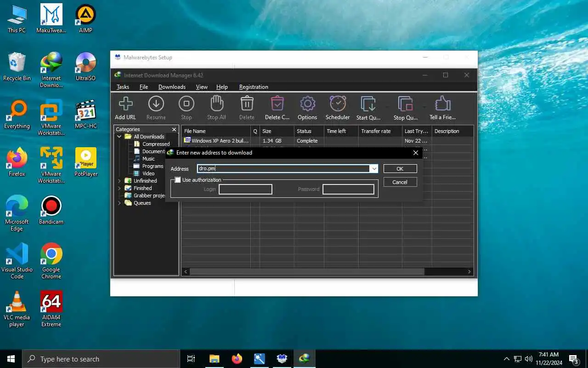Open MPC-HC desktop shortcut
This screenshot has width=588, height=368.
(86, 115)
